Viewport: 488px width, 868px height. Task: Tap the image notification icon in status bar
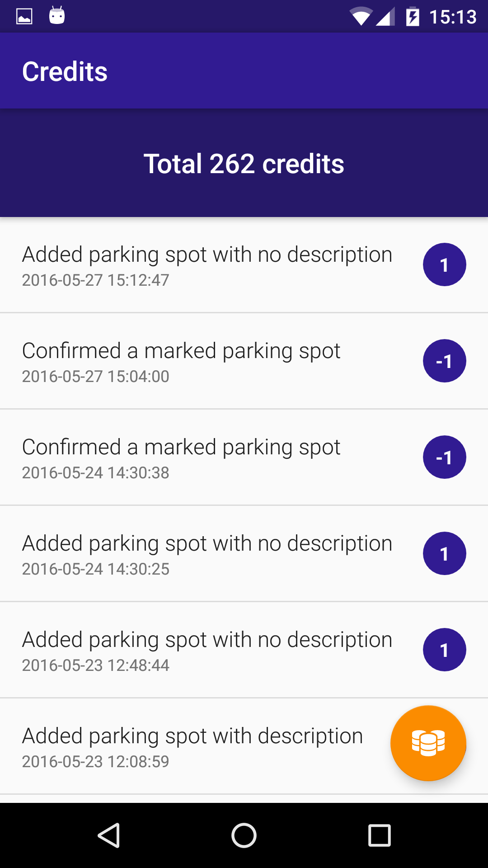pyautogui.click(x=24, y=17)
